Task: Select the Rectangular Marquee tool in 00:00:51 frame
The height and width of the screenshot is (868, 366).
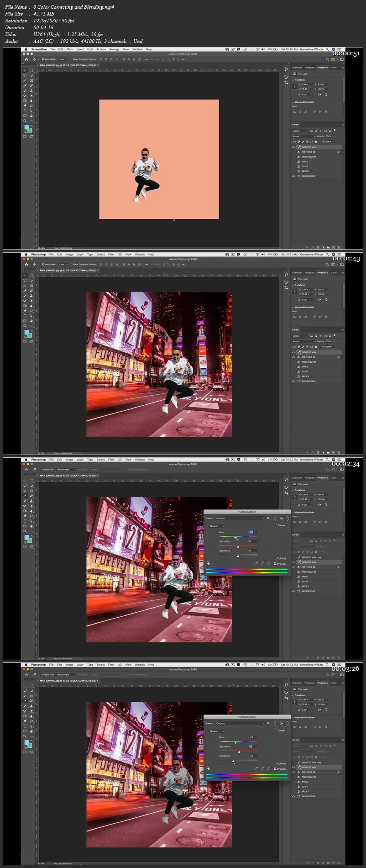Action: [x=31, y=71]
